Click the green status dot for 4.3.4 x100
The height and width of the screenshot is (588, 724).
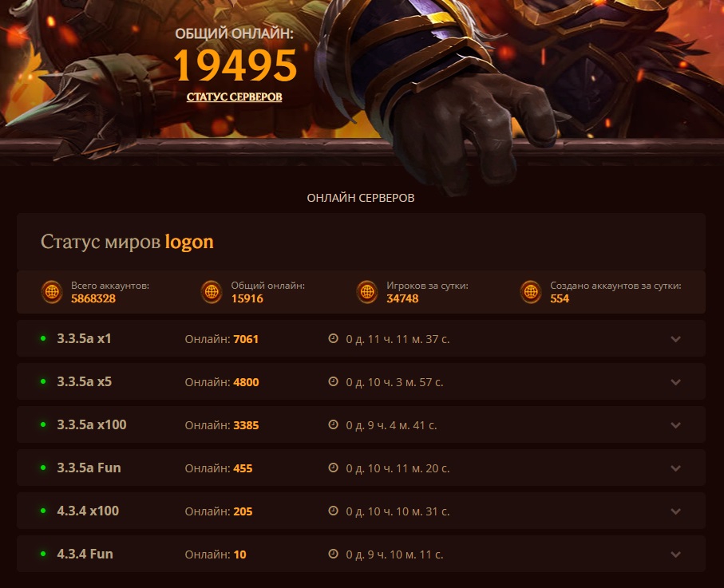pyautogui.click(x=43, y=511)
